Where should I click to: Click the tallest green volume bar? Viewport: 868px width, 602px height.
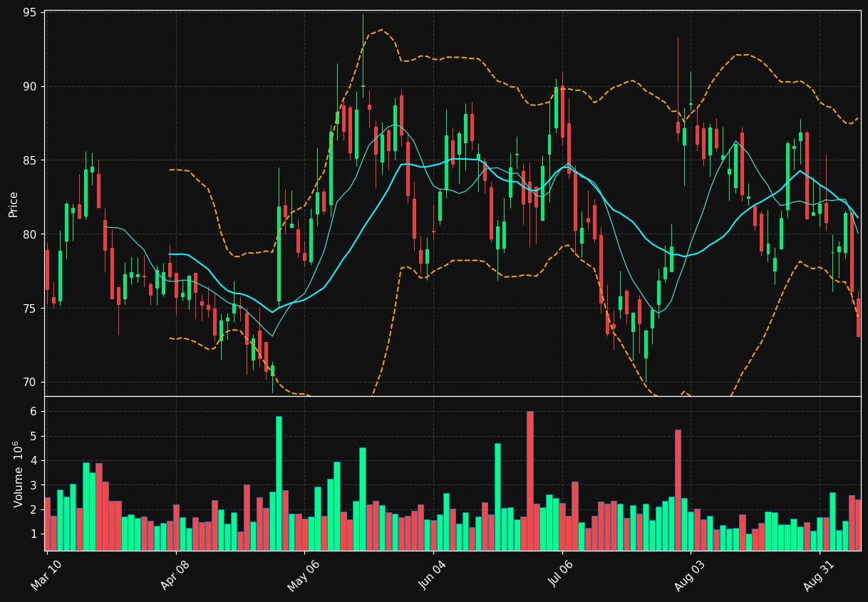click(279, 483)
